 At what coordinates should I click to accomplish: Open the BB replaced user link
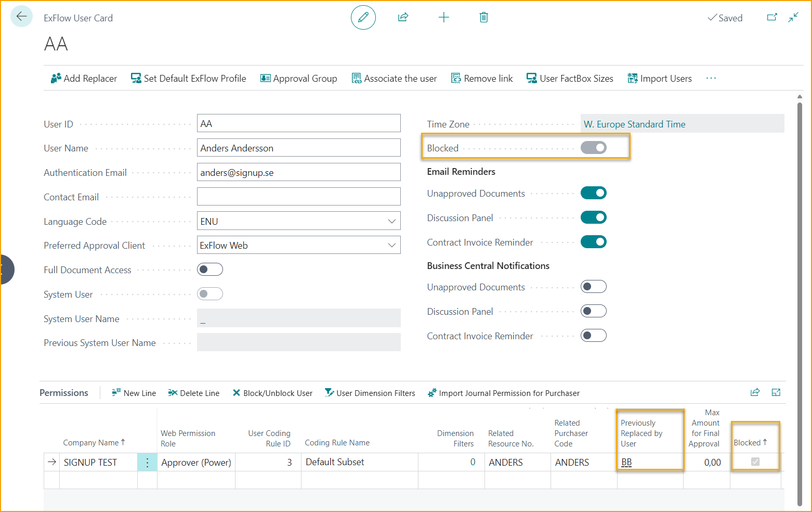click(x=626, y=462)
